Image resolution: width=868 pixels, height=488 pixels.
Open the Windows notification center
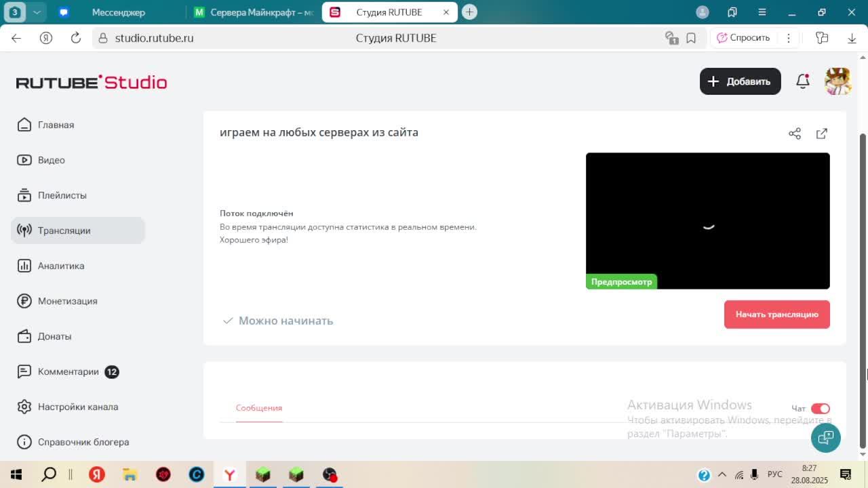(846, 474)
